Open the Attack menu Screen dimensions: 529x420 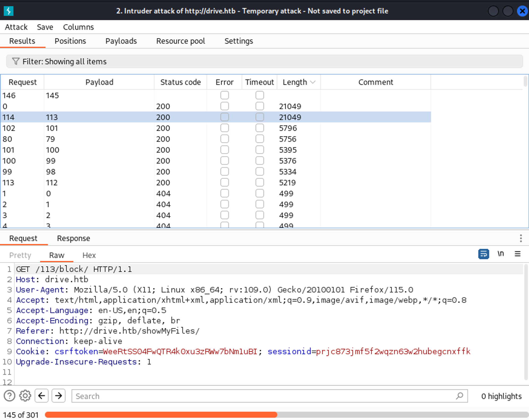click(16, 27)
